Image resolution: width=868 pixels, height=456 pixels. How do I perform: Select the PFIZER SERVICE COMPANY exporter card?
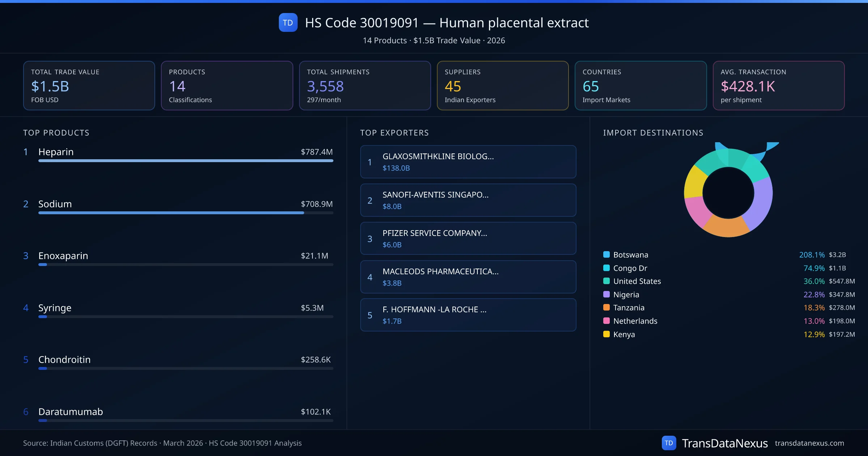click(468, 238)
